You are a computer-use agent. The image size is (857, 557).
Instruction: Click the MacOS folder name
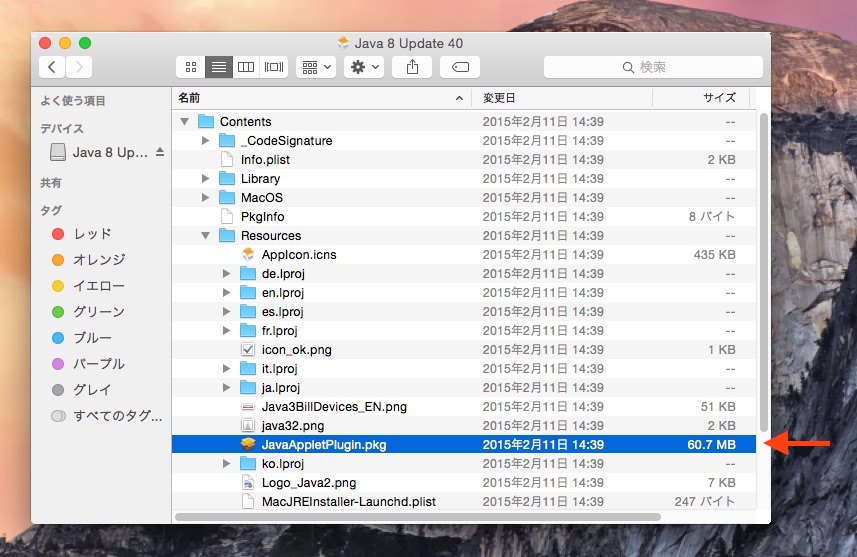pyautogui.click(x=262, y=197)
